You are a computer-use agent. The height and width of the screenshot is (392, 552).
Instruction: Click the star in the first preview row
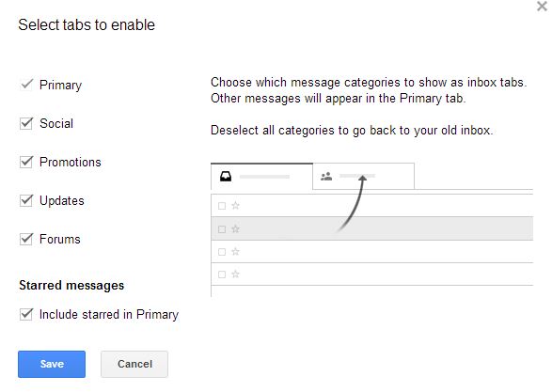235,206
